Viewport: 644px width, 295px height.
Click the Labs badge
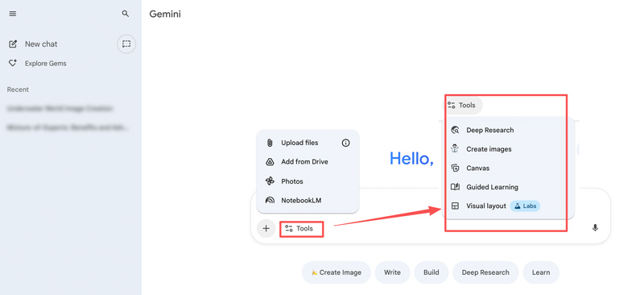[x=525, y=206]
